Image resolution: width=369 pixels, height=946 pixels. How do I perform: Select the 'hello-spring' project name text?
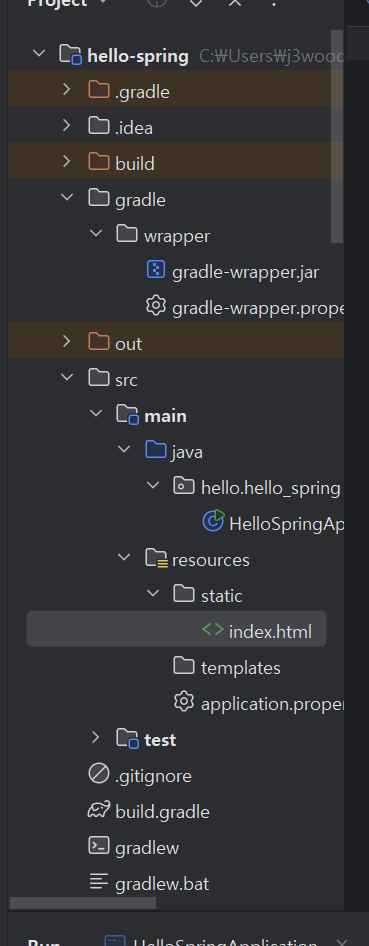pyautogui.click(x=138, y=56)
